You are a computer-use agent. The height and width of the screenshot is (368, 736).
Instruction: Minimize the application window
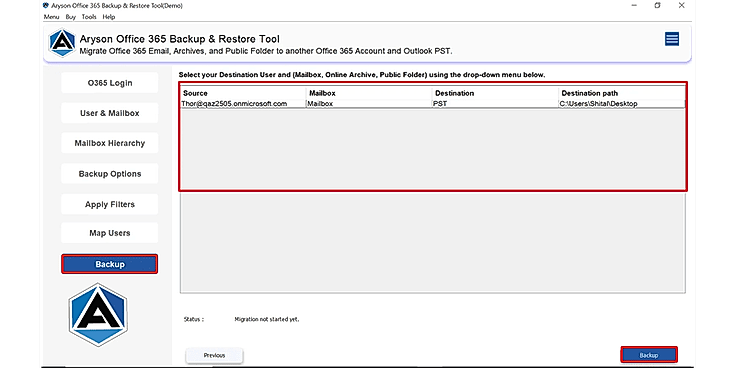634,6
